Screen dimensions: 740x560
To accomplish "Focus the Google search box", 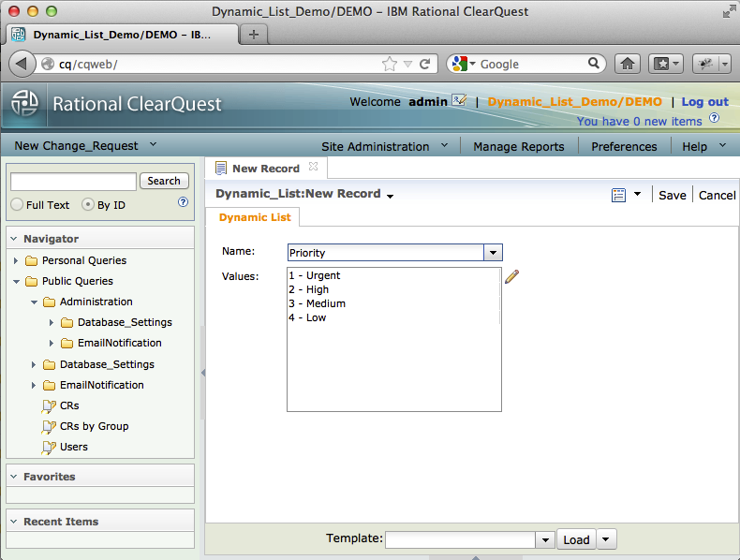I will 532,64.
